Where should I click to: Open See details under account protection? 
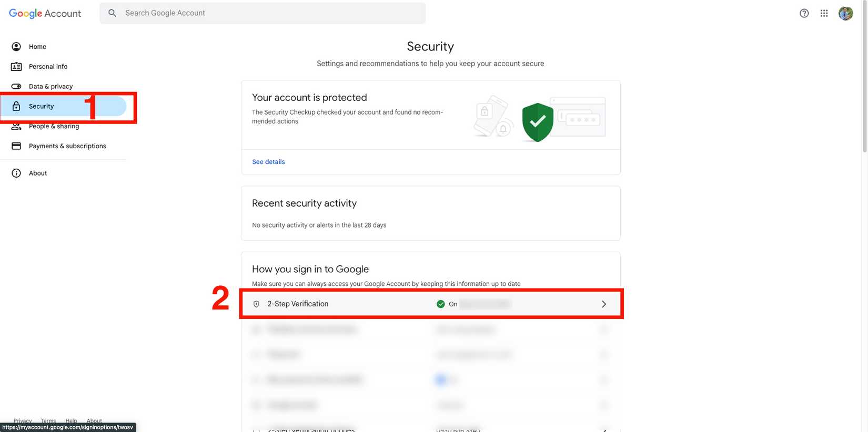[x=268, y=161]
